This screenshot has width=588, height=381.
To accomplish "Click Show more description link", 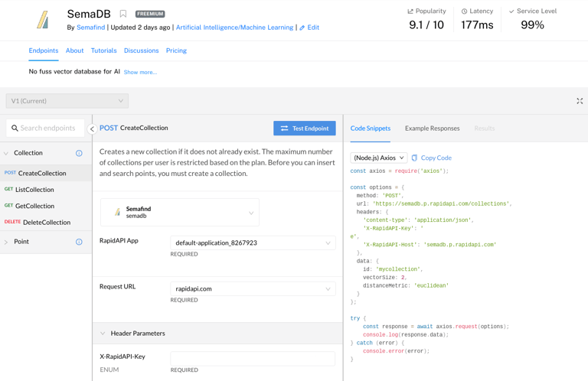I will click(x=140, y=72).
